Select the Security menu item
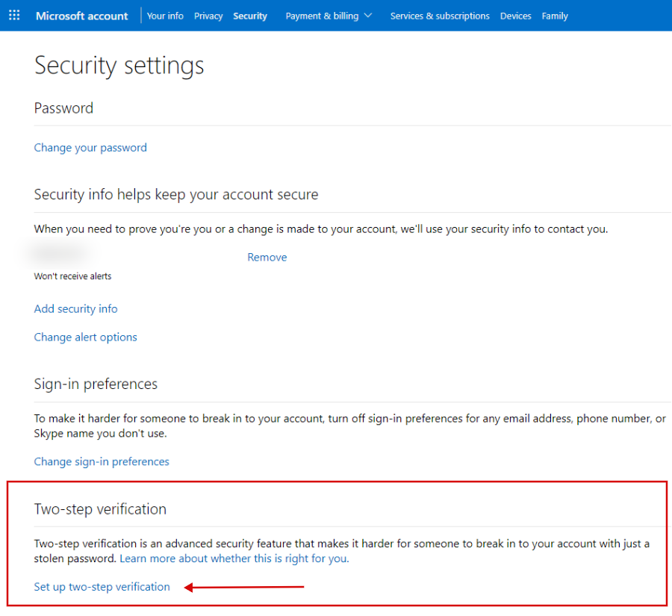The image size is (672, 616). pos(250,16)
